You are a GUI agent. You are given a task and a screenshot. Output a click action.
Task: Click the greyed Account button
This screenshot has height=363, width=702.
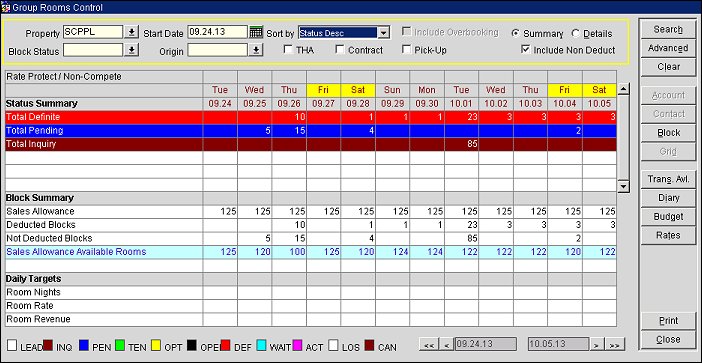[668, 95]
